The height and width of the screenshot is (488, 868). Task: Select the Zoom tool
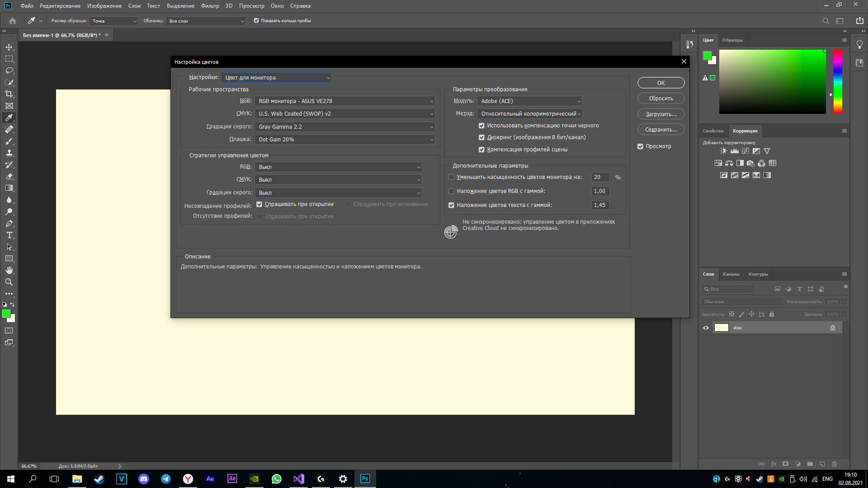coord(9,282)
